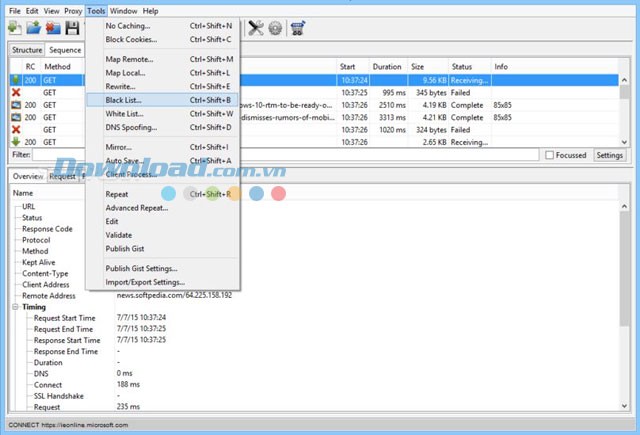Switch to the Overview tab
Viewport: 640px width, 435px height.
coord(28,176)
